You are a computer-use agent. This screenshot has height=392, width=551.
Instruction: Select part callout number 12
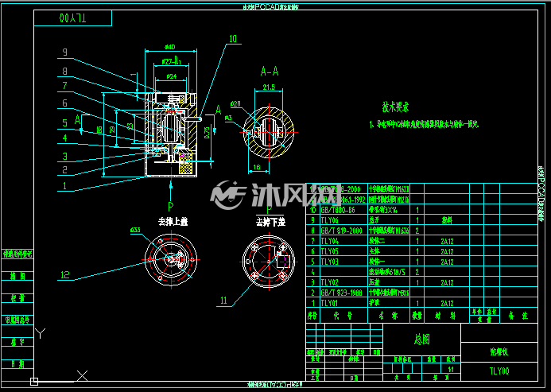click(x=65, y=274)
